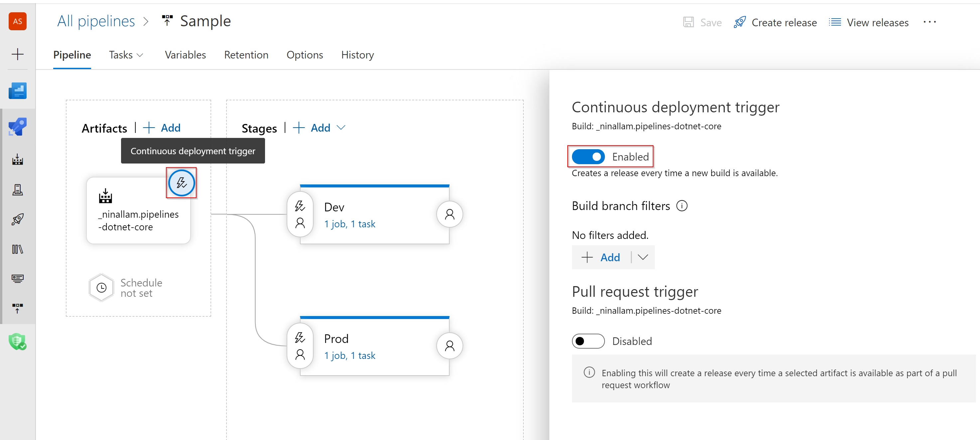Select the Variables tab
The height and width of the screenshot is (440, 980).
click(184, 55)
